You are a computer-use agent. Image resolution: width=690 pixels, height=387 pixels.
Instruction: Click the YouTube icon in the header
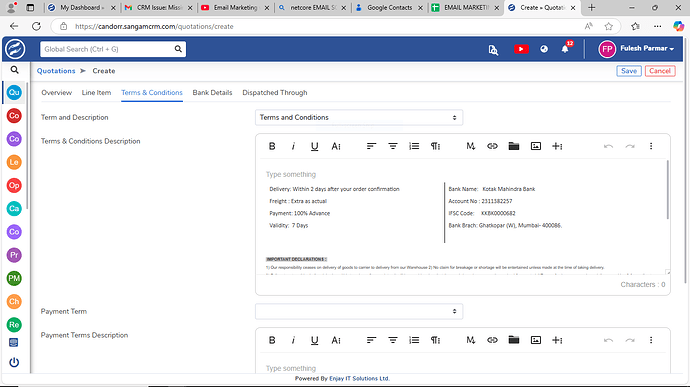tap(521, 49)
